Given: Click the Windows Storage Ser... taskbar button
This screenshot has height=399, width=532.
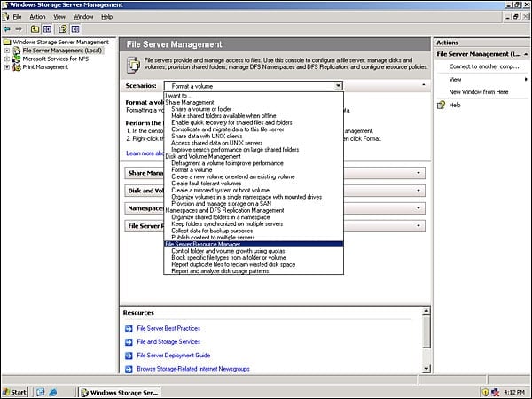Looking at the screenshot, I should 120,393.
